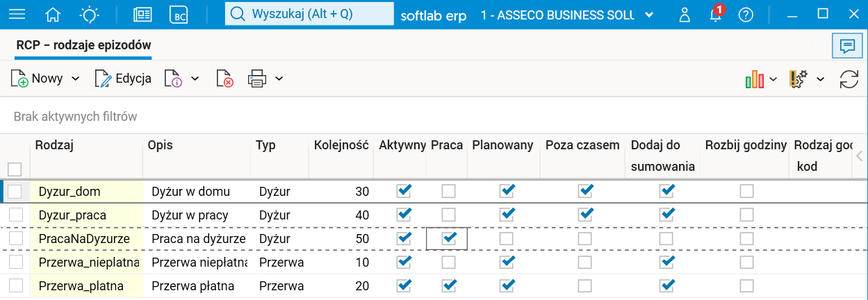Go to the home screen icon
Screen dimensions: 868x300
click(53, 15)
